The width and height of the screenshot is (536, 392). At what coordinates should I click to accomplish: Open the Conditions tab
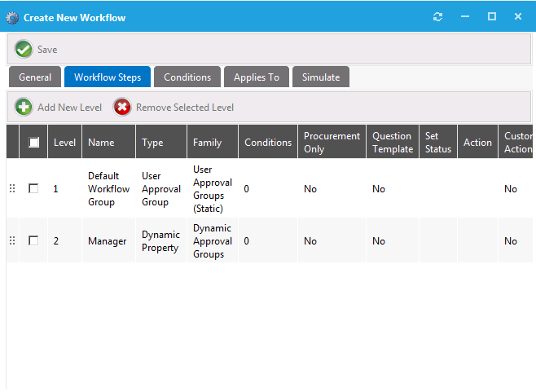(187, 77)
